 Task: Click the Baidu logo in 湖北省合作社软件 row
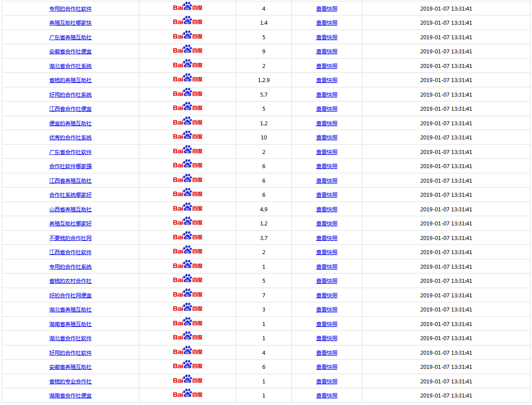188,337
